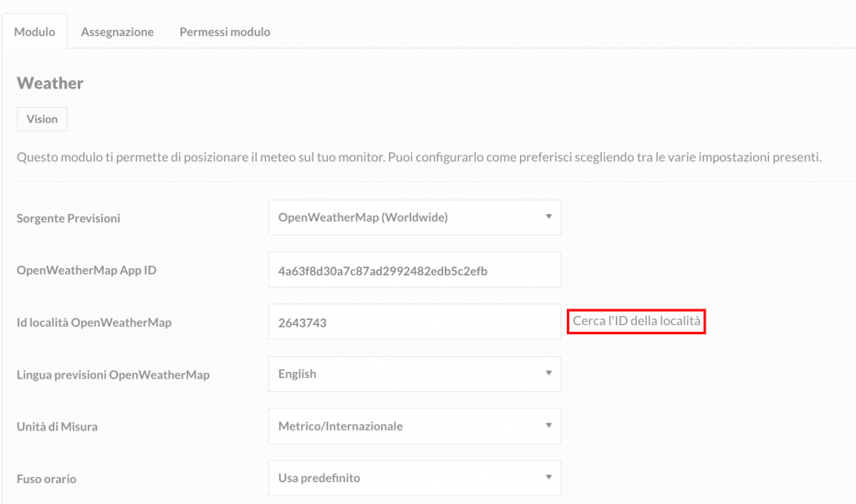Expand the Fuso orario Usa predefinito dropdown
The height and width of the screenshot is (504, 856).
tap(415, 478)
